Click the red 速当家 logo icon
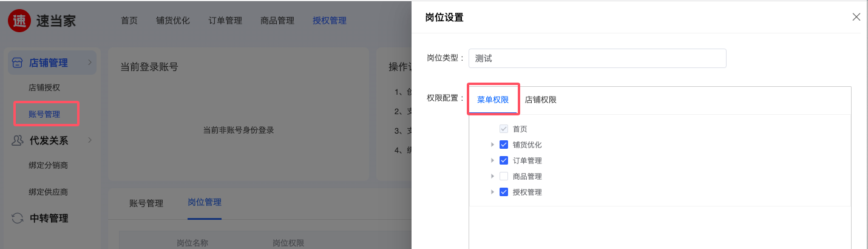 [19, 21]
